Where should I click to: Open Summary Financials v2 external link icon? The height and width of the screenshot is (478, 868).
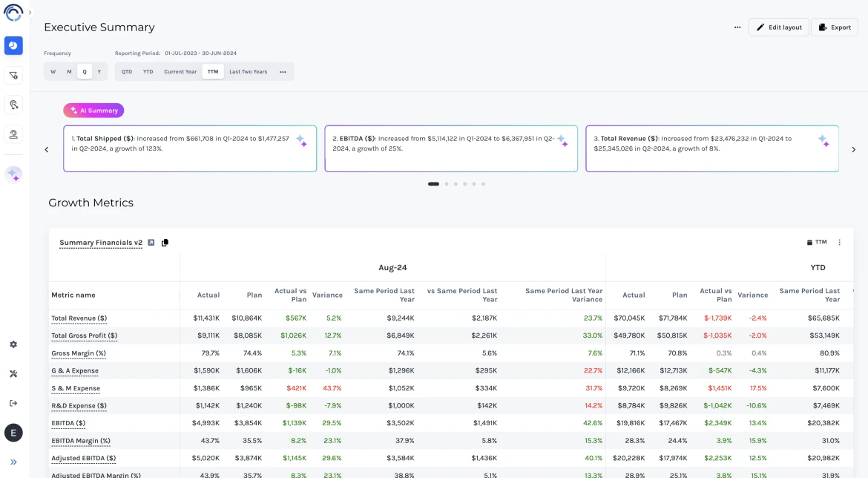coord(151,243)
